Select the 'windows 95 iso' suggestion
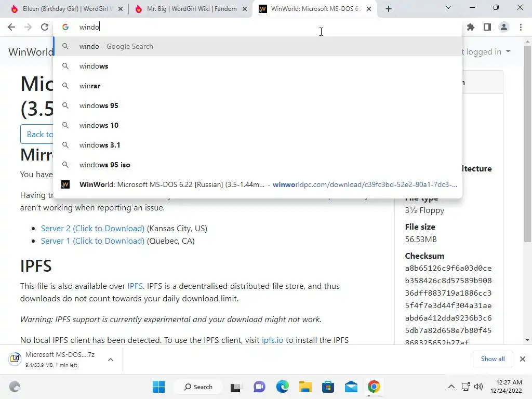The height and width of the screenshot is (399, 532). 258,165
